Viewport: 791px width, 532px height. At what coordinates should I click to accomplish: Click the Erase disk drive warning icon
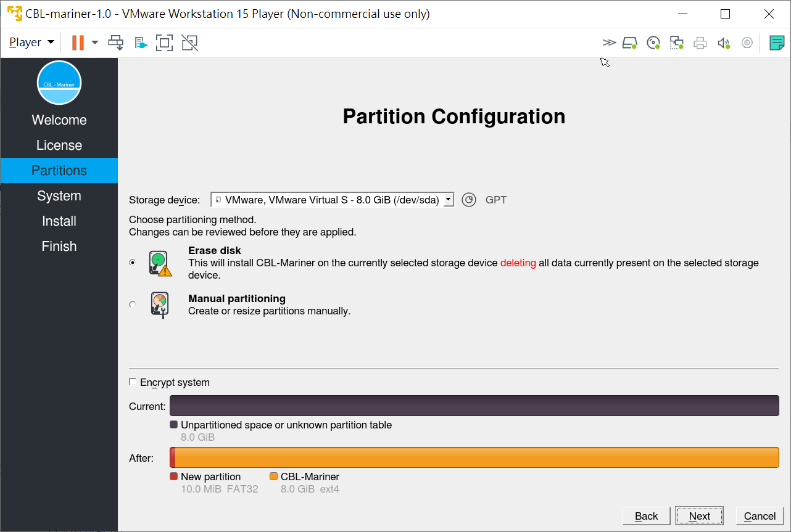(x=160, y=263)
